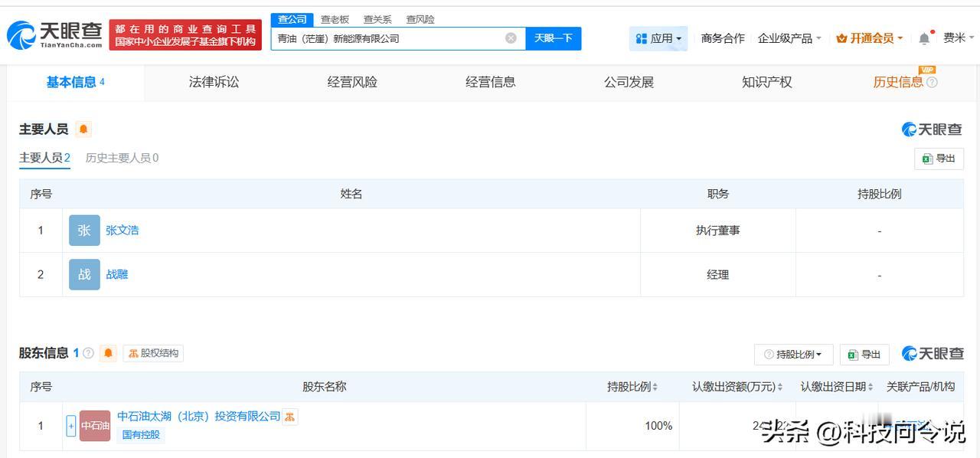Click the help icon beside 历史信息 tab

point(932,83)
